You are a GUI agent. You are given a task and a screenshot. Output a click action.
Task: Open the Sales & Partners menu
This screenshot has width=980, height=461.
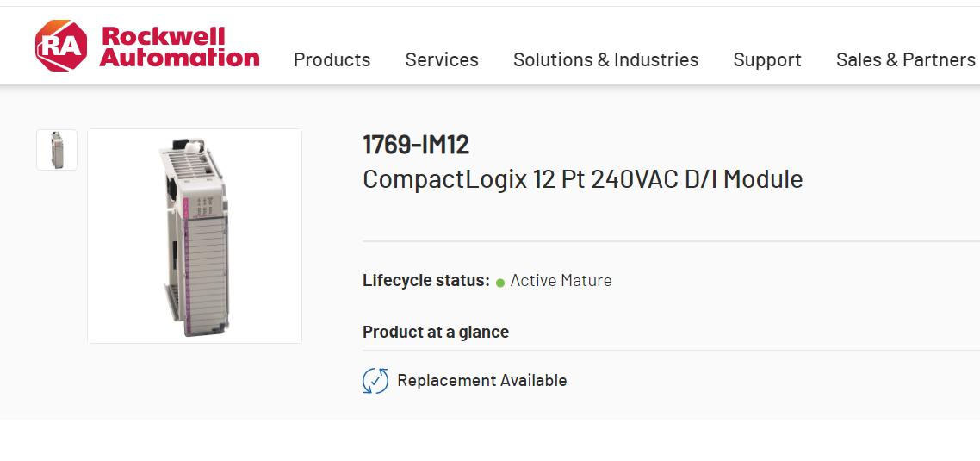[x=905, y=59]
